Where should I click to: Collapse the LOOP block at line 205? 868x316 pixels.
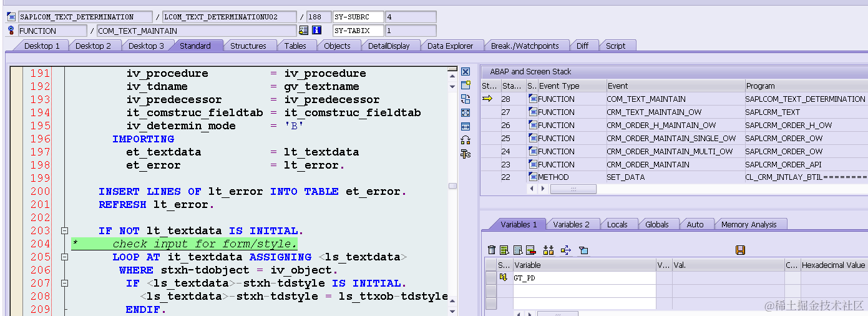click(64, 257)
